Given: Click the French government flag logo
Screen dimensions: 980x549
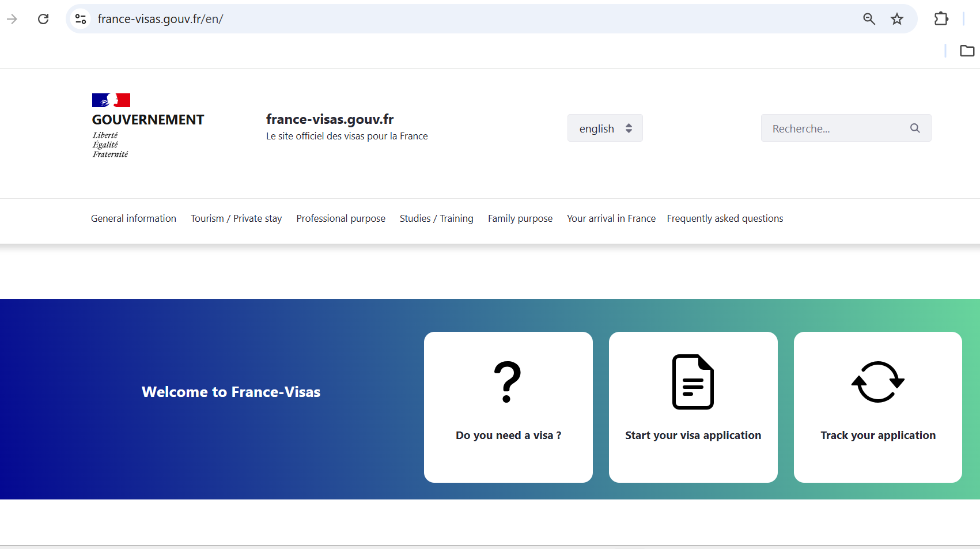Looking at the screenshot, I should pyautogui.click(x=111, y=100).
